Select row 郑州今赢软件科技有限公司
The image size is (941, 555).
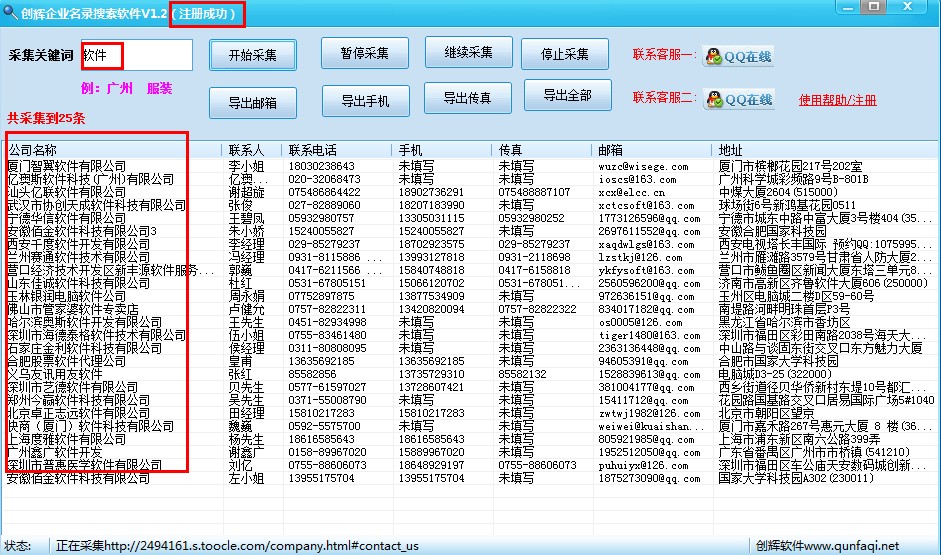[x=471, y=400]
